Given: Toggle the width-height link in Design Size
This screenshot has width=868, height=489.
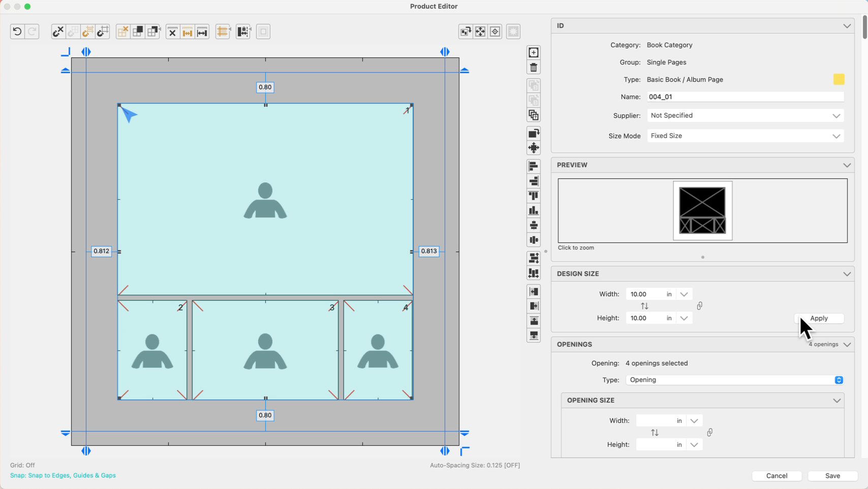Looking at the screenshot, I should click(700, 306).
